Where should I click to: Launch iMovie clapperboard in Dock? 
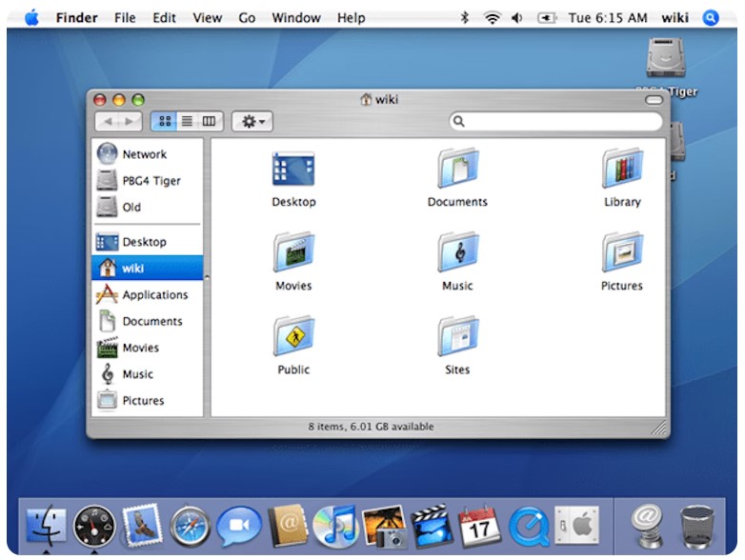coord(432,527)
